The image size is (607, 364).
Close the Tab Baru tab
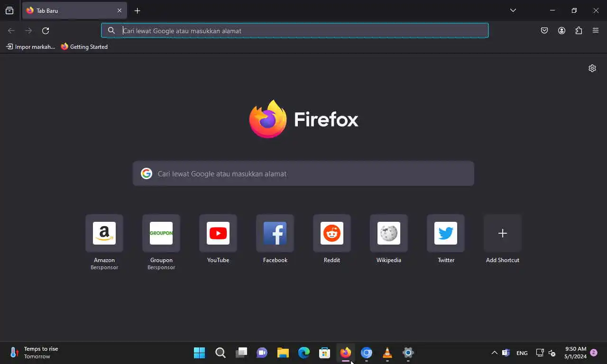pos(119,10)
